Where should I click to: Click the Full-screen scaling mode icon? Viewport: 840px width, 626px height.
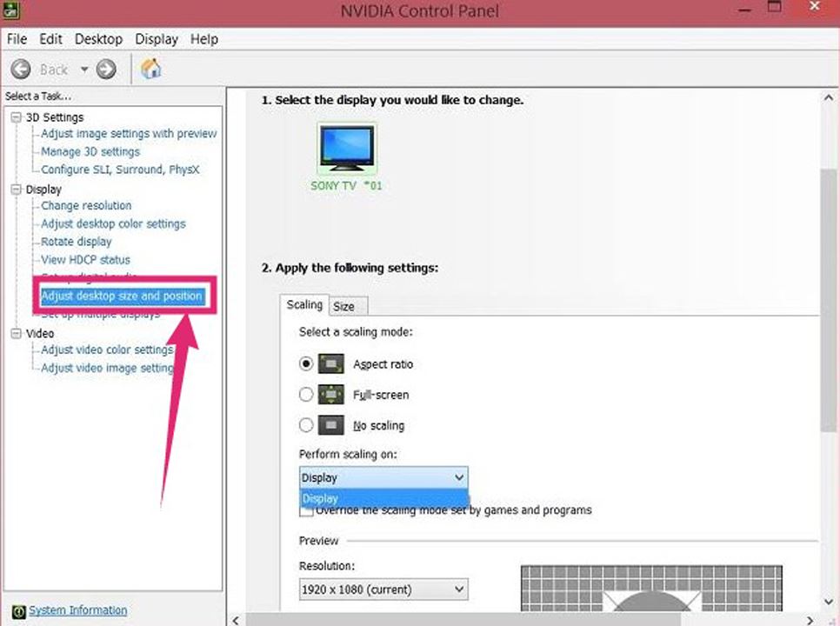331,395
